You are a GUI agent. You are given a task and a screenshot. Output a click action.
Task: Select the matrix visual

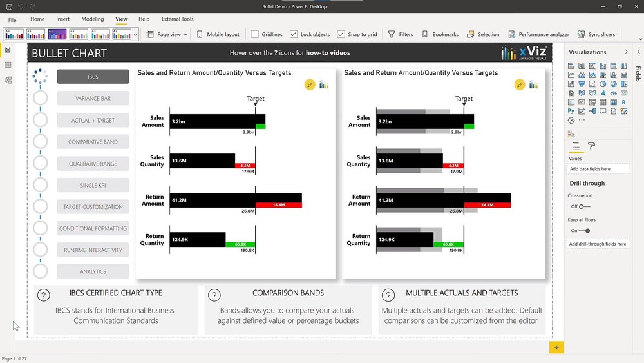tap(614, 102)
